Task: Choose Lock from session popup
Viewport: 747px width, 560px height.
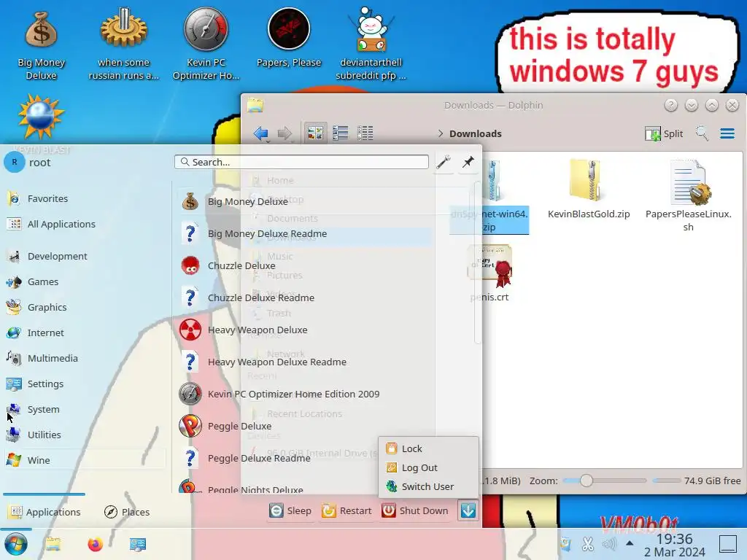Action: coord(428,448)
